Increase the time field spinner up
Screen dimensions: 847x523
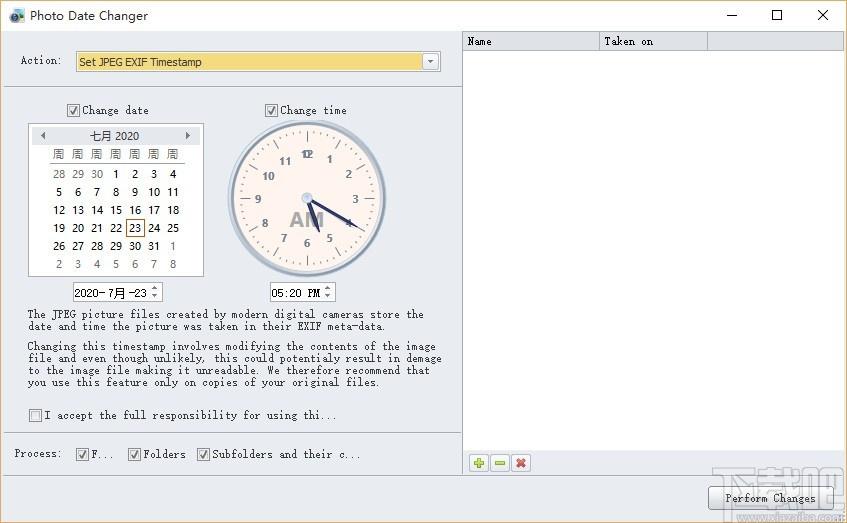328,288
